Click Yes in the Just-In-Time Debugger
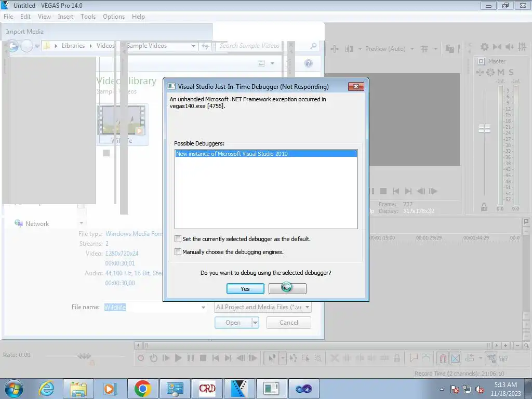Image resolution: width=532 pixels, height=399 pixels. (245, 288)
